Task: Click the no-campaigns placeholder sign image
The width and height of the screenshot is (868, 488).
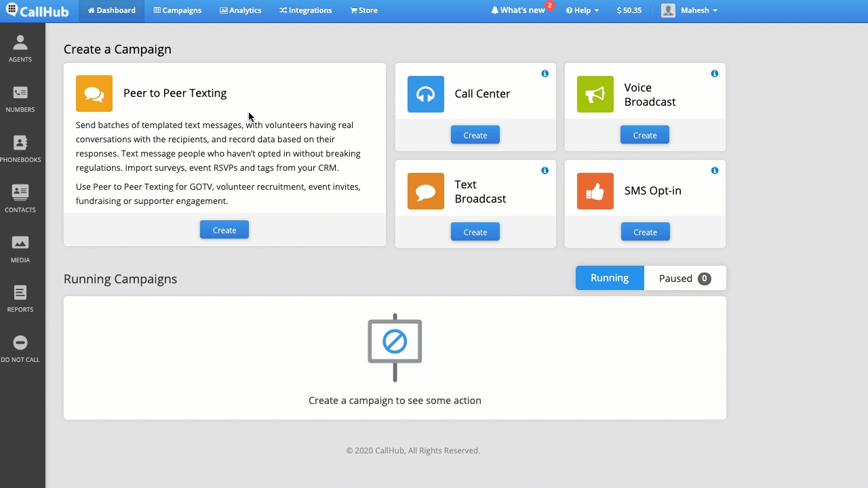Action: (x=395, y=348)
